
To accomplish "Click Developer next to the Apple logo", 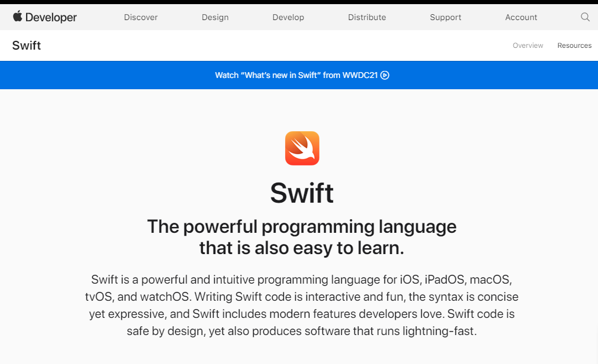I will (52, 17).
